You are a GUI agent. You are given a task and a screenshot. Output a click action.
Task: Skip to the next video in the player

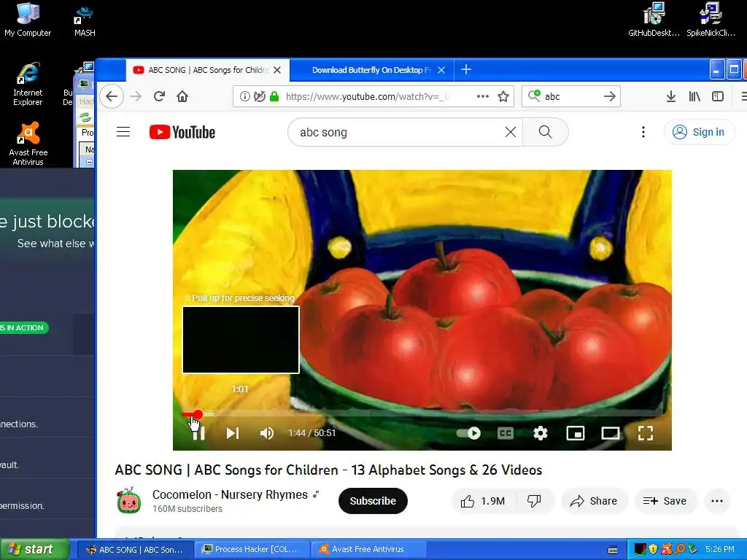[x=233, y=433]
